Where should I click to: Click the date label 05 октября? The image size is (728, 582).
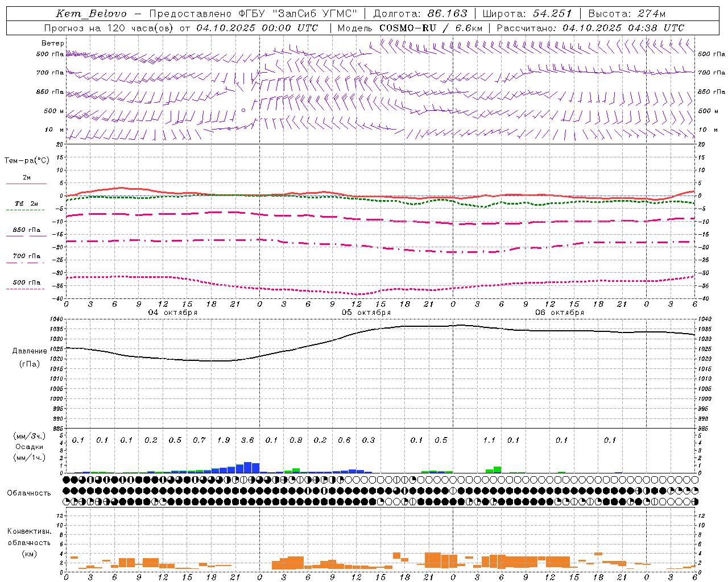[x=366, y=313]
